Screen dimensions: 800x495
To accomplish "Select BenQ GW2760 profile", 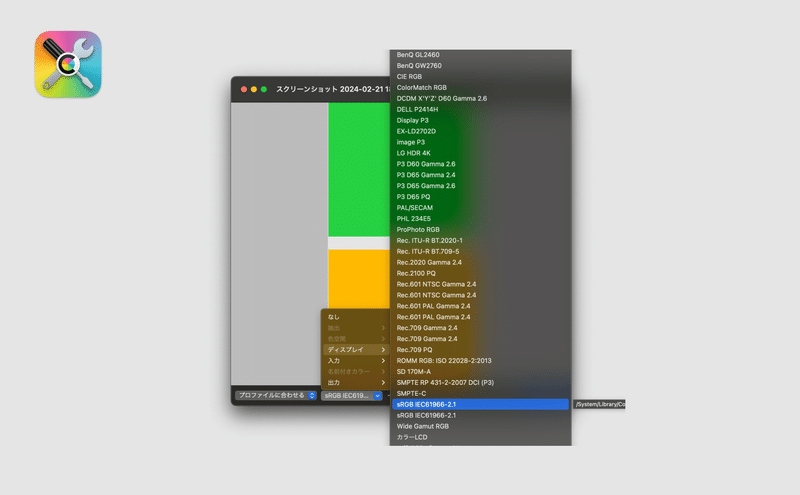I will pyautogui.click(x=481, y=66).
